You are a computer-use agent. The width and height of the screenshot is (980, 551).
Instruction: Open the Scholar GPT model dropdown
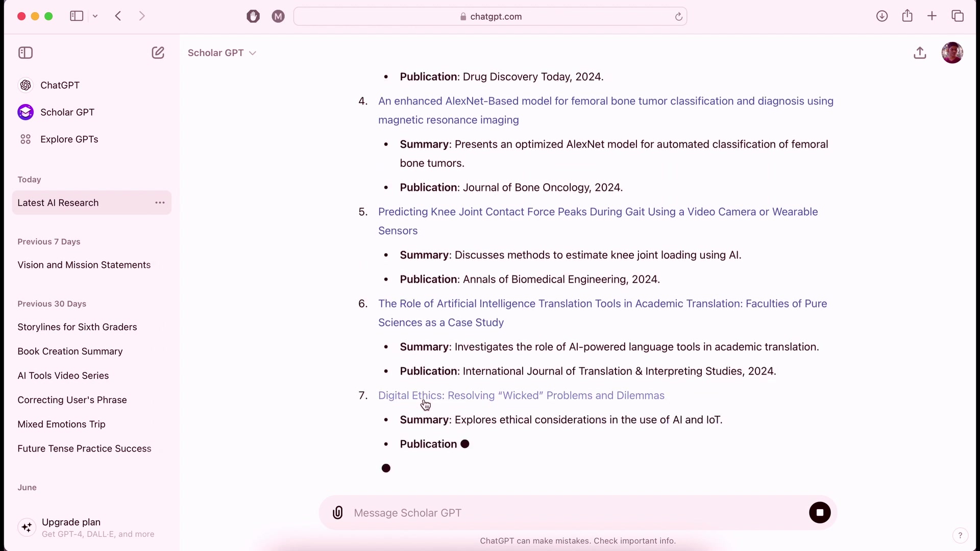point(222,53)
